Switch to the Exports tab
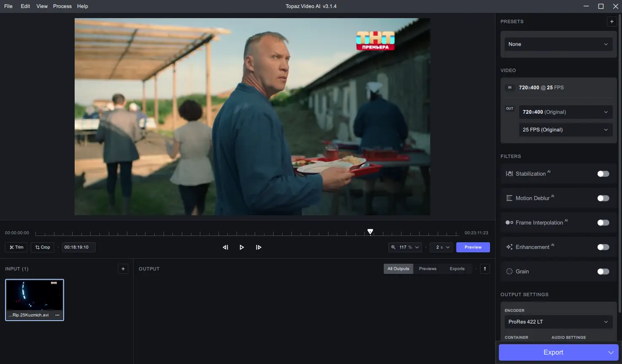The image size is (622, 364). click(x=457, y=269)
